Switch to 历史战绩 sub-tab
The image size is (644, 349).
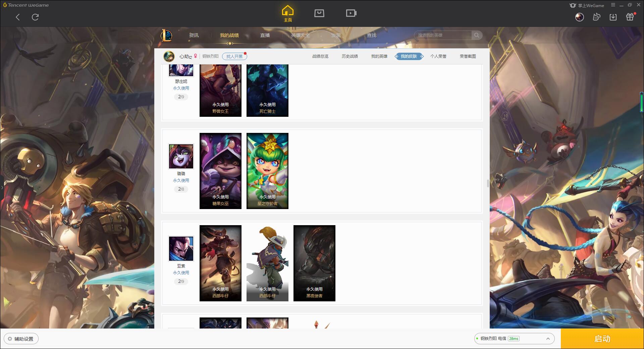coord(350,56)
